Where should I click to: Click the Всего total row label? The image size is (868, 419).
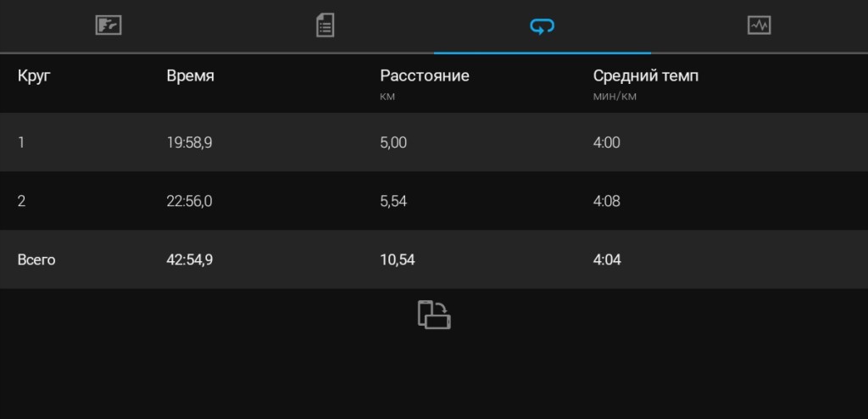[36, 260]
